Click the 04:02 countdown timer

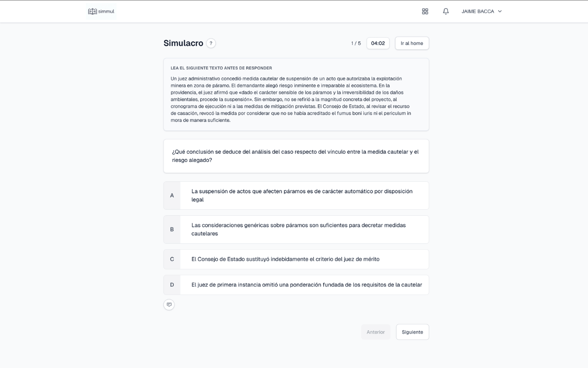click(x=378, y=43)
